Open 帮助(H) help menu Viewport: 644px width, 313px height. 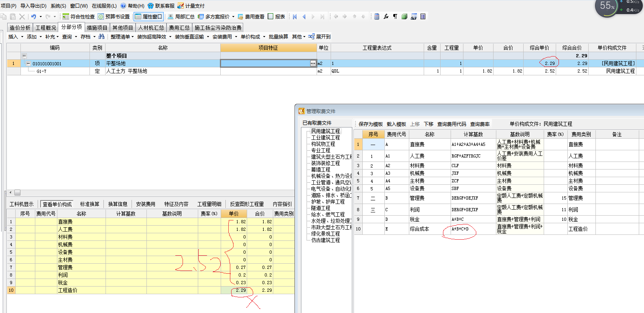pos(132,6)
